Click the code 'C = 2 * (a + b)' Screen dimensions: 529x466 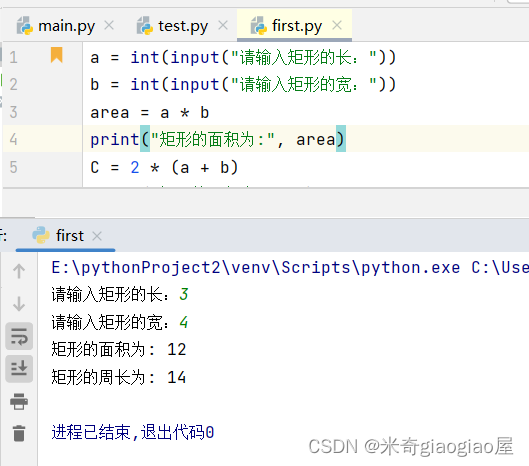(164, 167)
